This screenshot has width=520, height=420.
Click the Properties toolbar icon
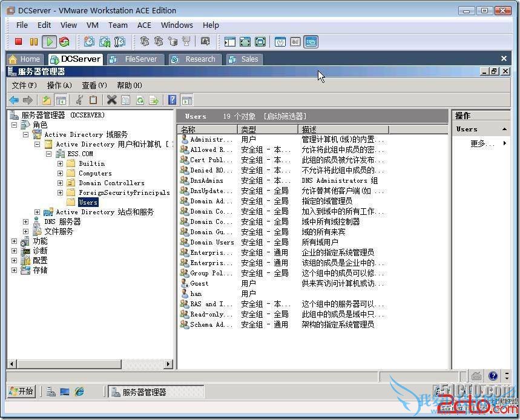(x=126, y=100)
